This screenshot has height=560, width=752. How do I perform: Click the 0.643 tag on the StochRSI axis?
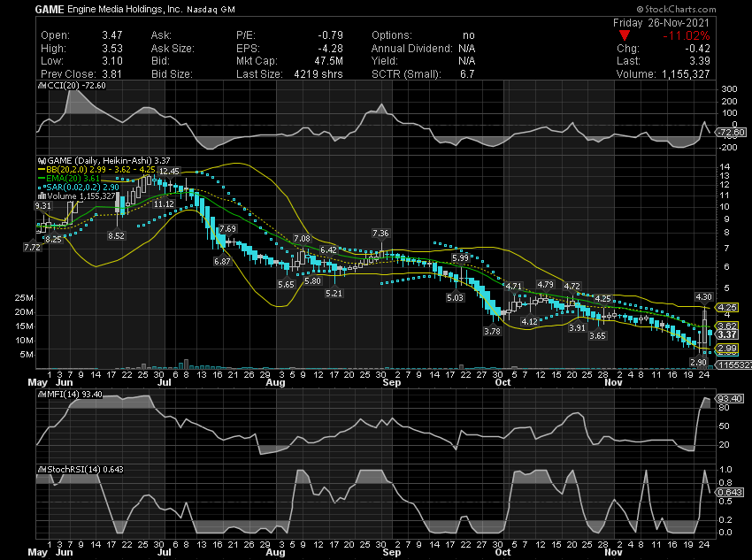tap(730, 493)
